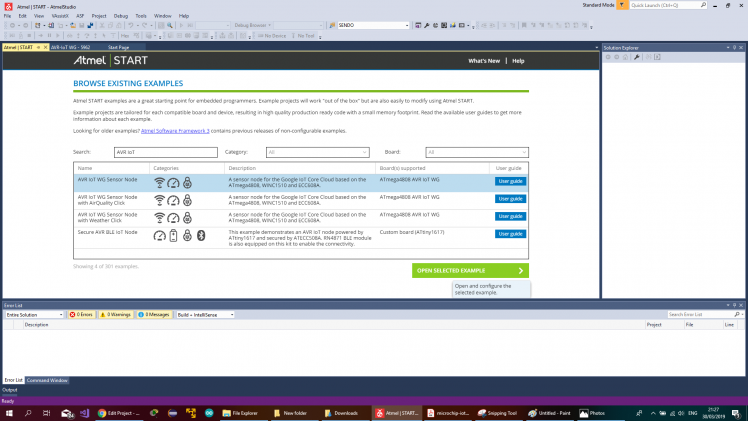Click the Search field containing AVR IoT

tap(151, 152)
